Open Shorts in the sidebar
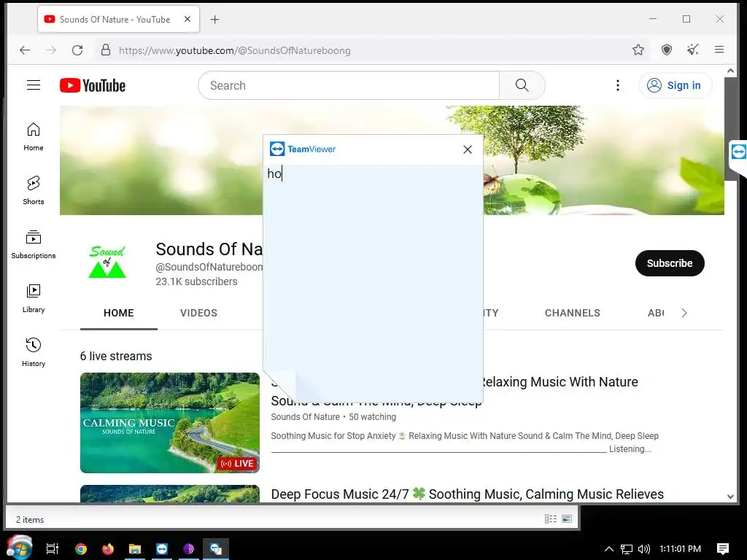747x560 pixels. tap(34, 190)
